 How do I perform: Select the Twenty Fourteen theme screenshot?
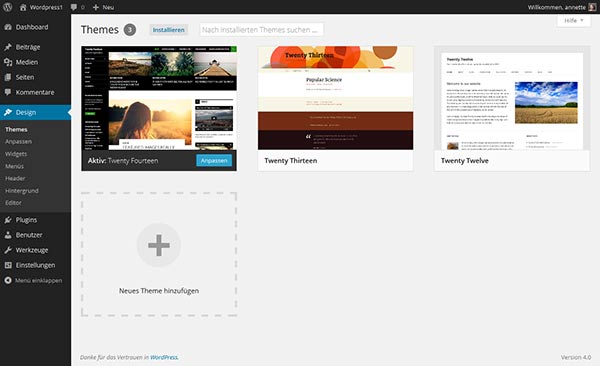[x=159, y=98]
